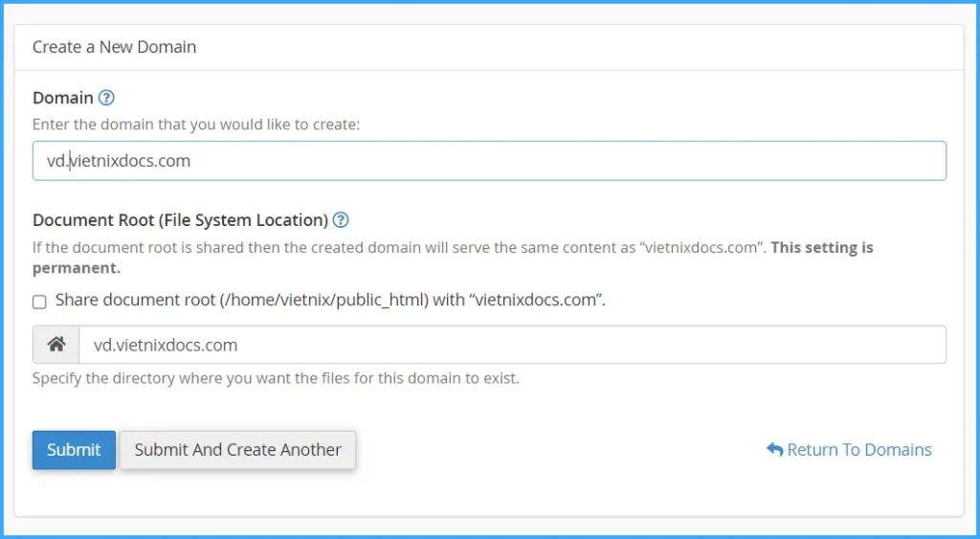Click the empty space right of directory text
980x539 pixels.
click(622, 345)
